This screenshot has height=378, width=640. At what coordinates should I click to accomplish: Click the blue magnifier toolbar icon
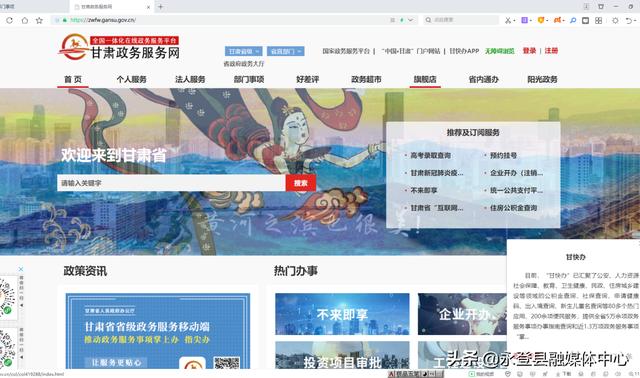coord(573,20)
